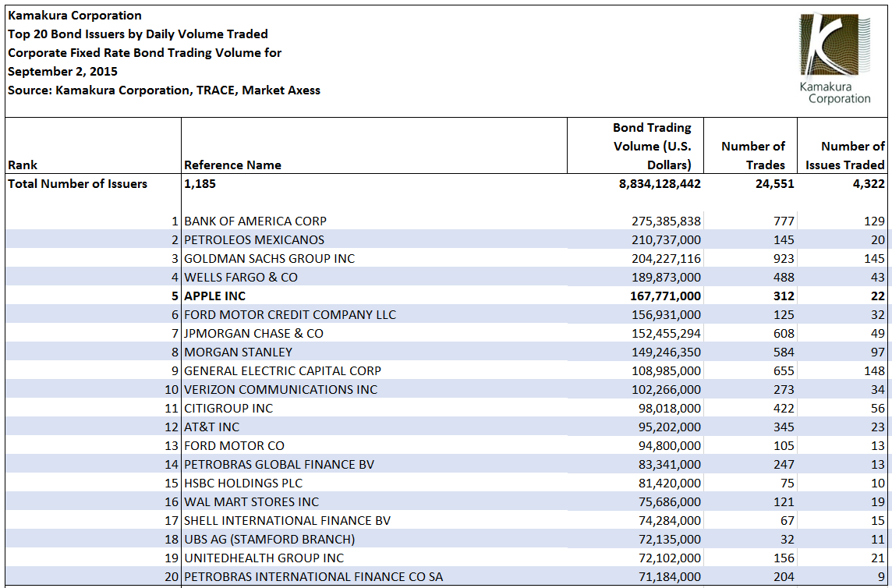Select the 24,551 total trades cell
This screenshot has height=588, width=892.
pyautogui.click(x=775, y=184)
